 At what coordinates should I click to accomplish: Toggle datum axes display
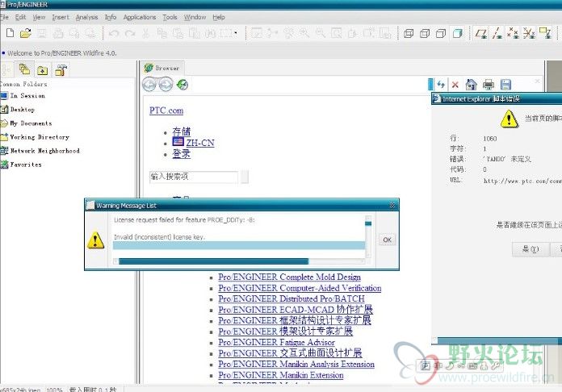pyautogui.click(x=497, y=34)
